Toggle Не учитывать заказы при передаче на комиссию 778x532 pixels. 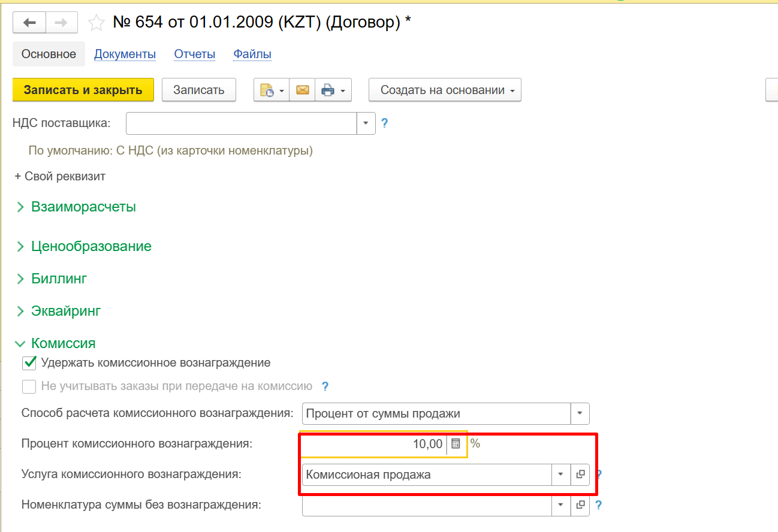(29, 386)
